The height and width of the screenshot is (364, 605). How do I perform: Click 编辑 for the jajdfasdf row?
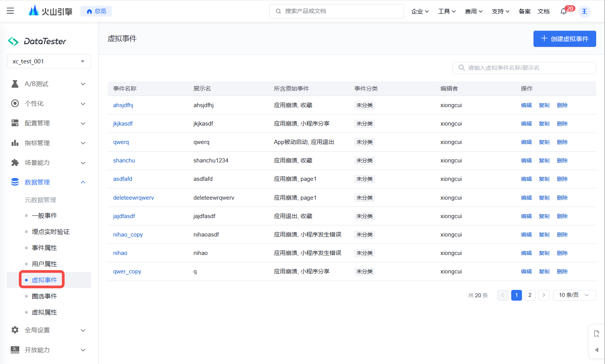click(526, 216)
